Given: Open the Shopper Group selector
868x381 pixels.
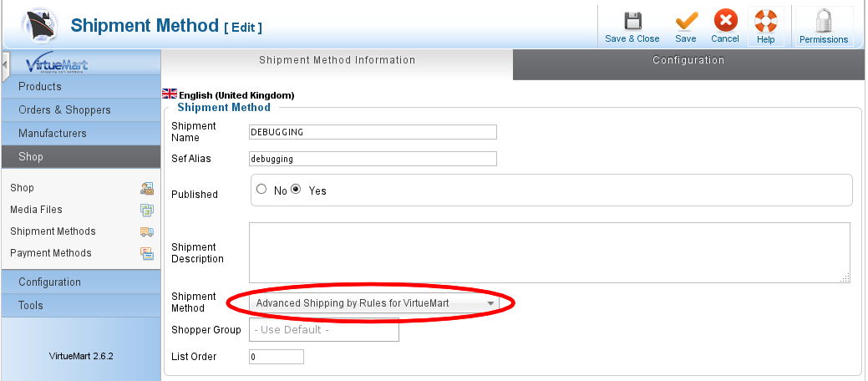Looking at the screenshot, I should 324,330.
